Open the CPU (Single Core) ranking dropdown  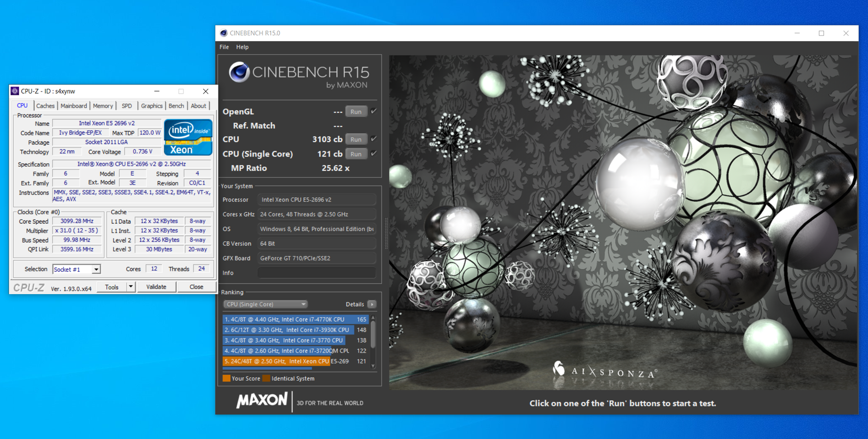coord(266,304)
